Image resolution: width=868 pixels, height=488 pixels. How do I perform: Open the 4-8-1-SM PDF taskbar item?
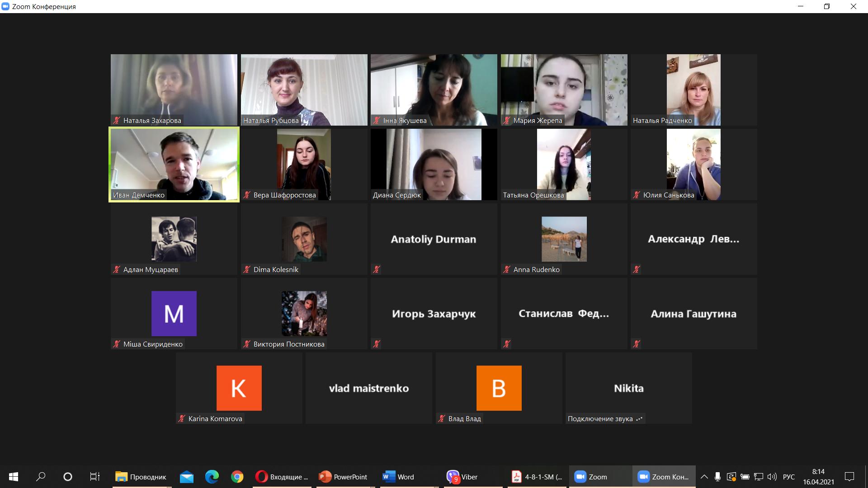537,477
